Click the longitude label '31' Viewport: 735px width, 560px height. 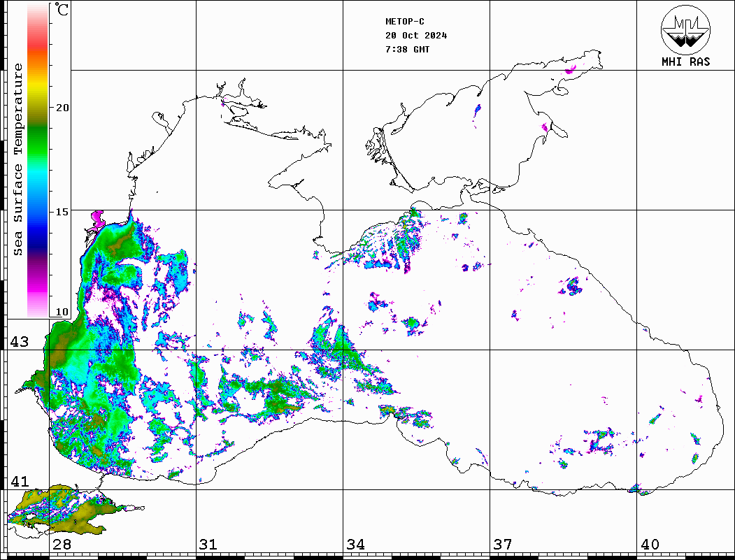[208, 545]
